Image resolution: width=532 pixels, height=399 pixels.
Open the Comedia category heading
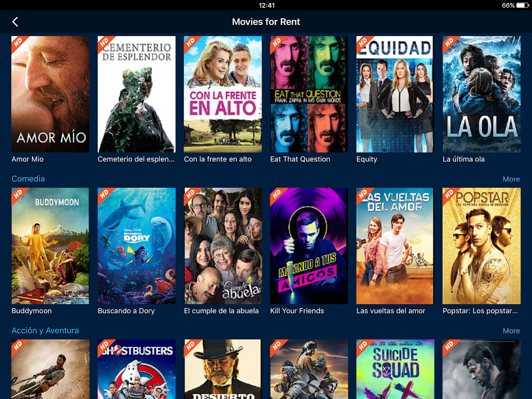(28, 179)
